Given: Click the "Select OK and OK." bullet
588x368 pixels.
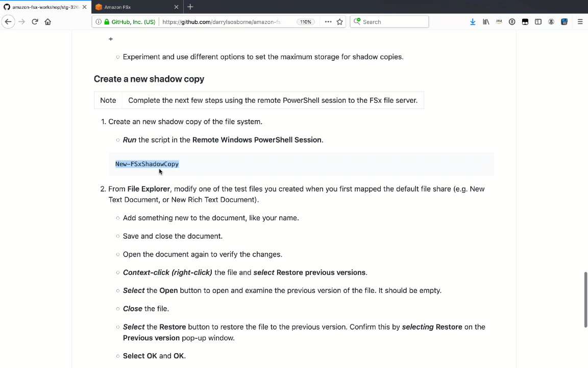Looking at the screenshot, I should pyautogui.click(x=154, y=356).
